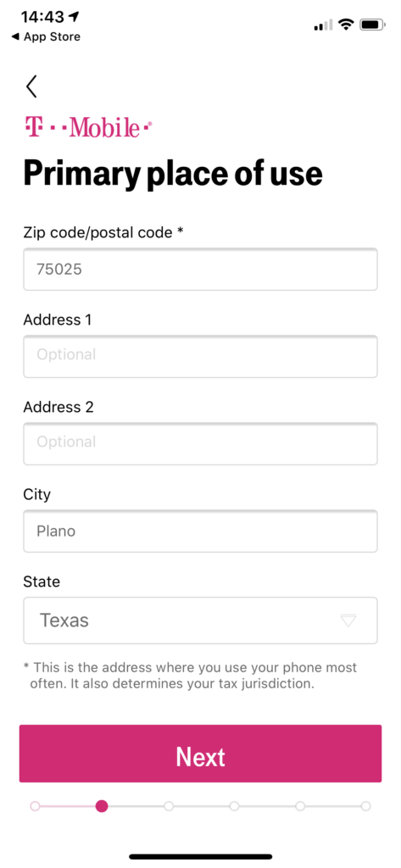401x868 pixels.
Task: Open the State dropdown showing Texas
Action: click(x=200, y=620)
